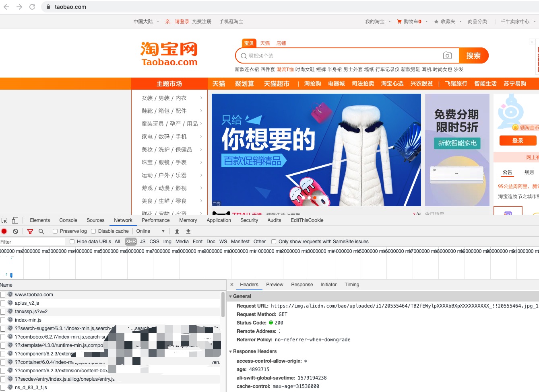
Task: Check Hide data URLs
Action: point(72,242)
